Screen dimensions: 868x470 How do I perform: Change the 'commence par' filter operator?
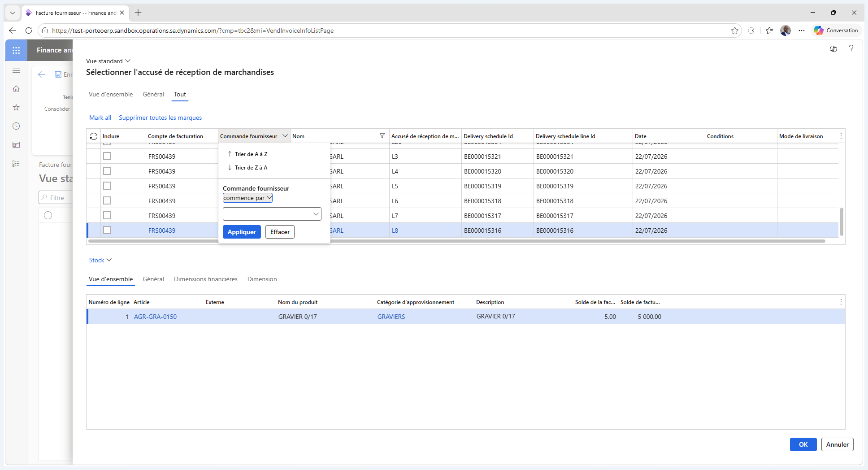(247, 198)
